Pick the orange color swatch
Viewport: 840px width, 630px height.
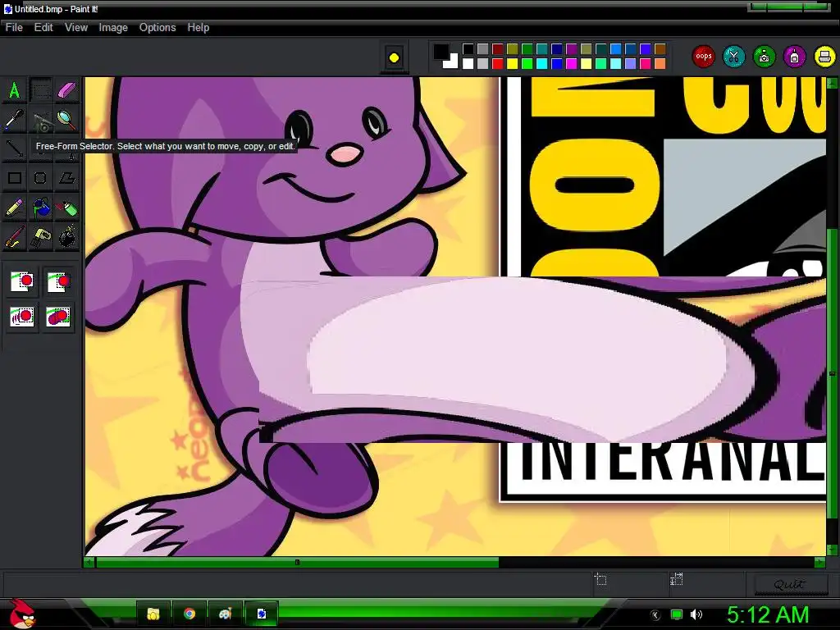[660, 64]
